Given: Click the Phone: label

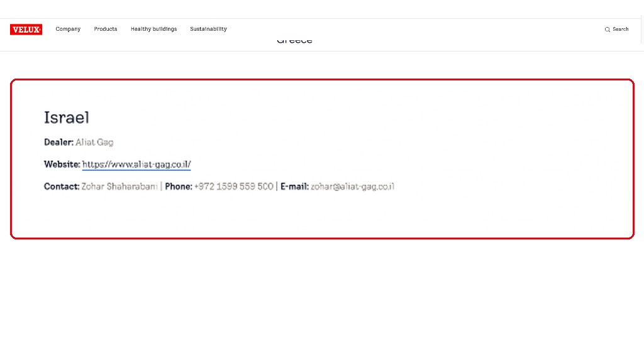Looking at the screenshot, I should coord(179,187).
